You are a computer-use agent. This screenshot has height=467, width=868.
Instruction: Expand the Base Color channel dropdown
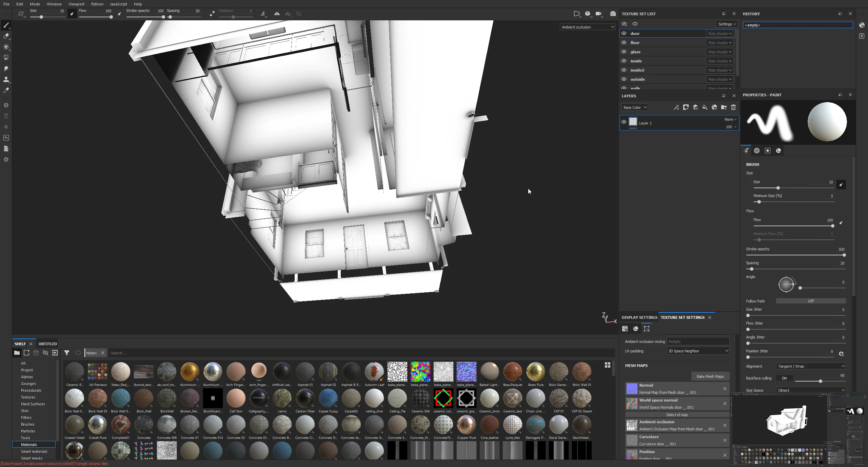coord(635,108)
